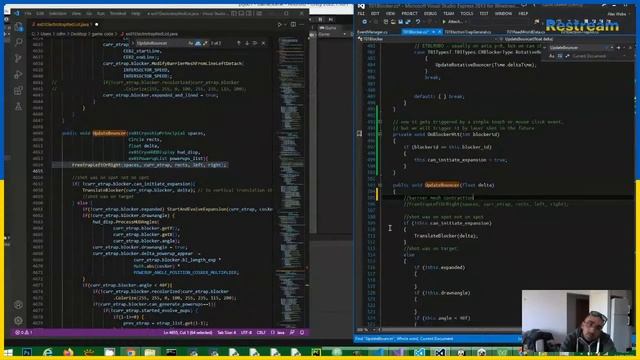Click Open File icon in Visual Studio toolbar
The image size is (640, 360).
click(x=393, y=22)
